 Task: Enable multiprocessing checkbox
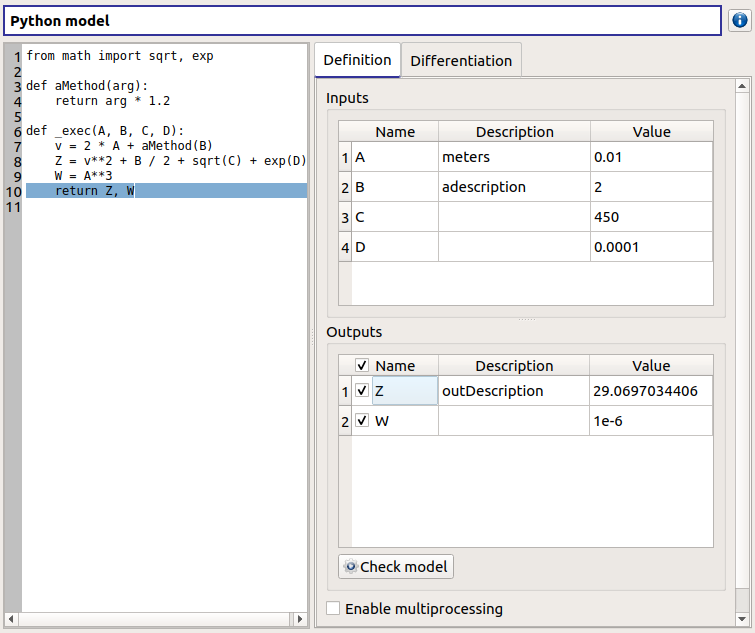tap(333, 609)
